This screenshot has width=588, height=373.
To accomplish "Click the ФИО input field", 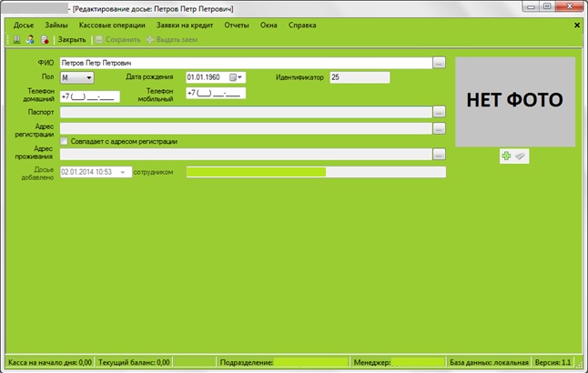I will pos(246,63).
